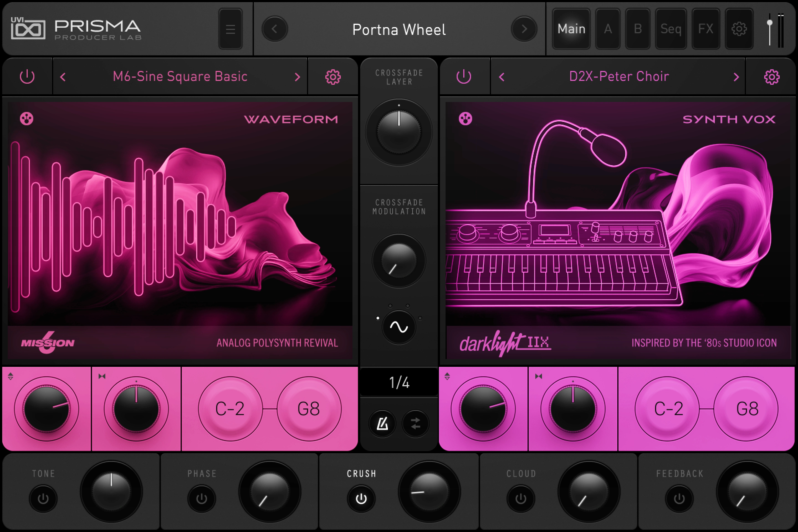This screenshot has height=532, width=798.
Task: Click the Cloud effect knob
Action: pos(589,491)
